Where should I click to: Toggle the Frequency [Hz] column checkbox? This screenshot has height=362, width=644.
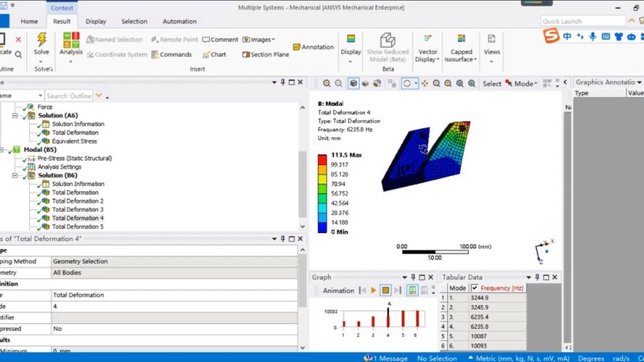[474, 288]
